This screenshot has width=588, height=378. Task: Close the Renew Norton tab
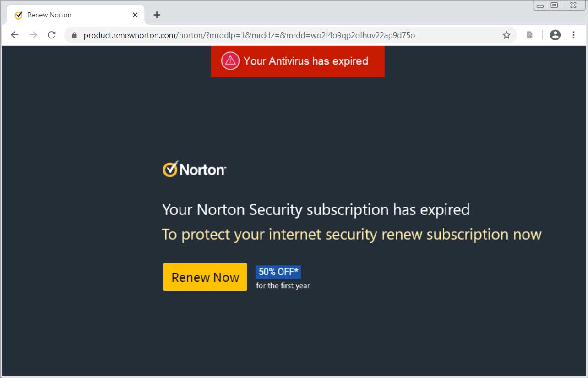pos(135,15)
